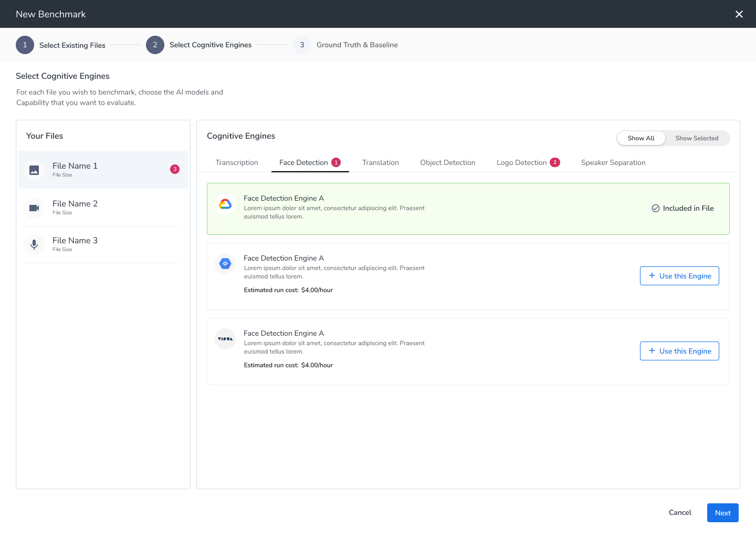Close the New Benchmark dialog

pos(739,14)
